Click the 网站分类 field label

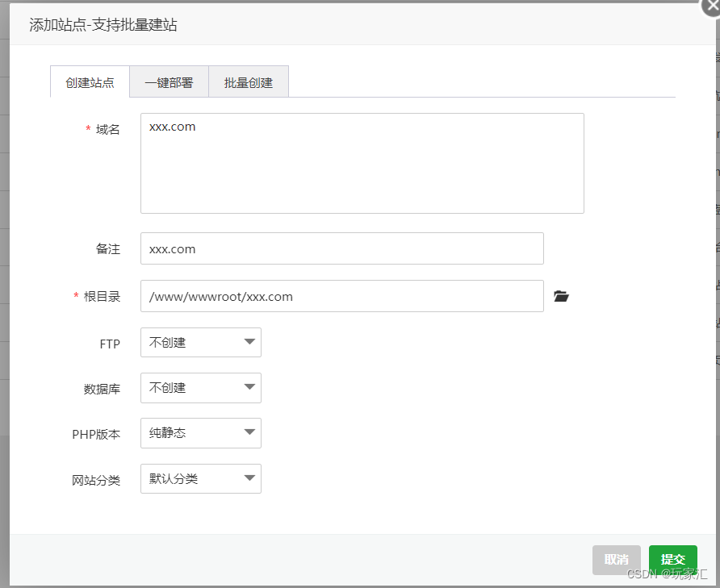pos(96,480)
